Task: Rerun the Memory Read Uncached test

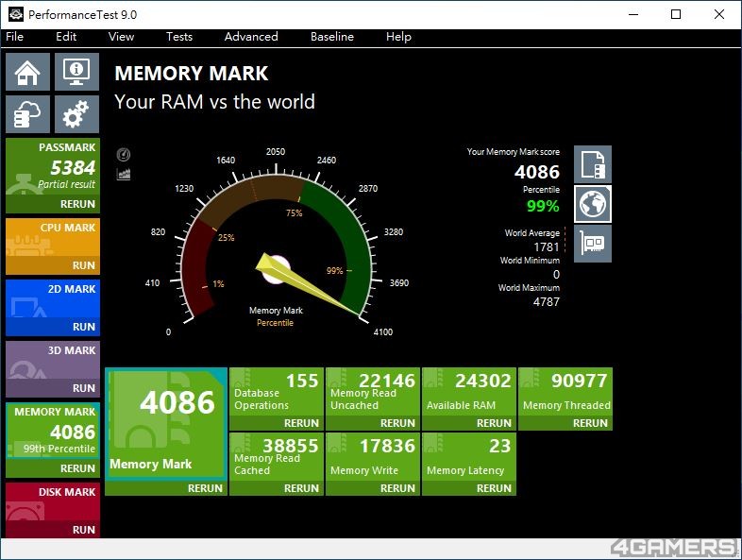Action: [373, 423]
